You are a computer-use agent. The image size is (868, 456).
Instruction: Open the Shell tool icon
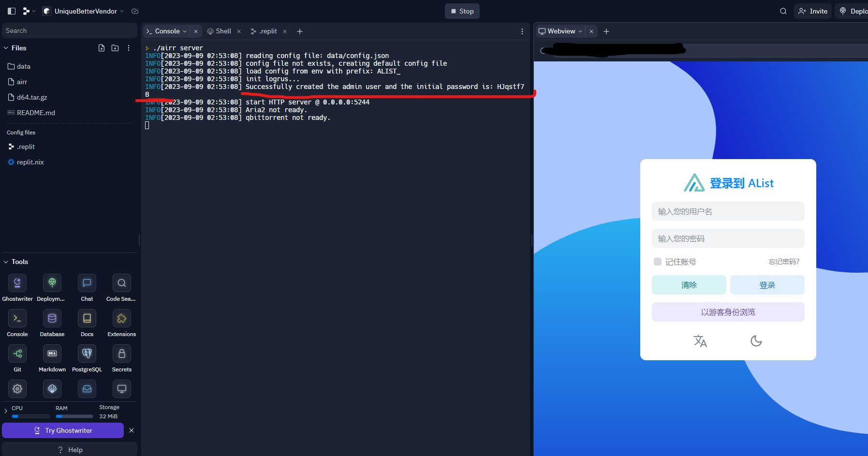(x=52, y=389)
